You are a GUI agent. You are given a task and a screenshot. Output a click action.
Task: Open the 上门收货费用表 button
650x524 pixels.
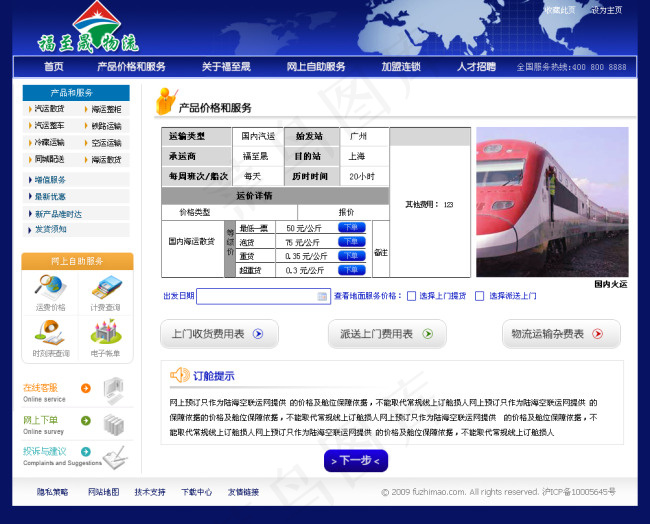coord(219,334)
